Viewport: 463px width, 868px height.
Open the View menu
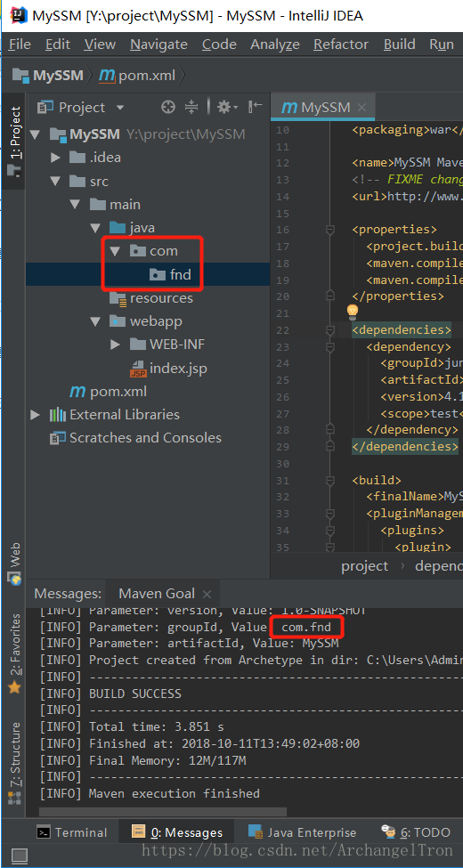[101, 45]
